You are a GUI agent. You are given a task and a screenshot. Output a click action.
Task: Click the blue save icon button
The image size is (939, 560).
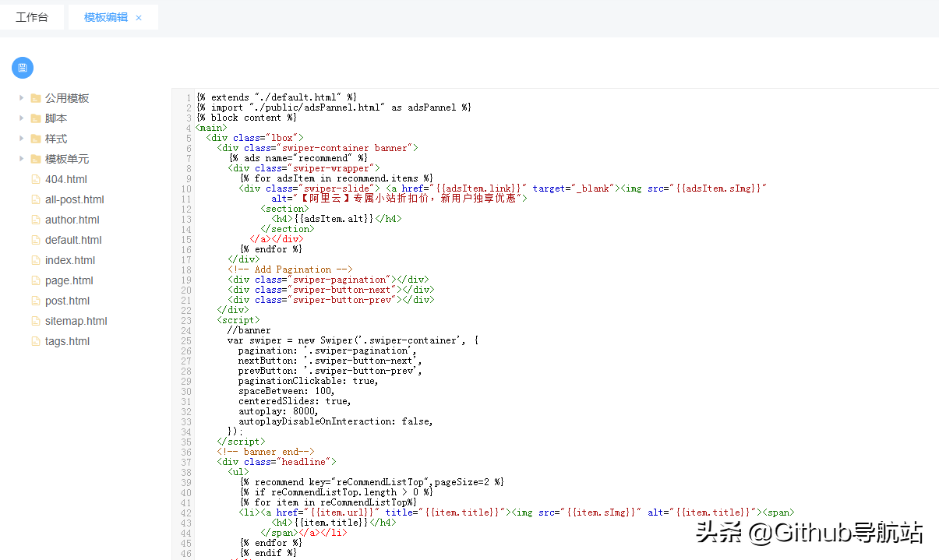23,68
